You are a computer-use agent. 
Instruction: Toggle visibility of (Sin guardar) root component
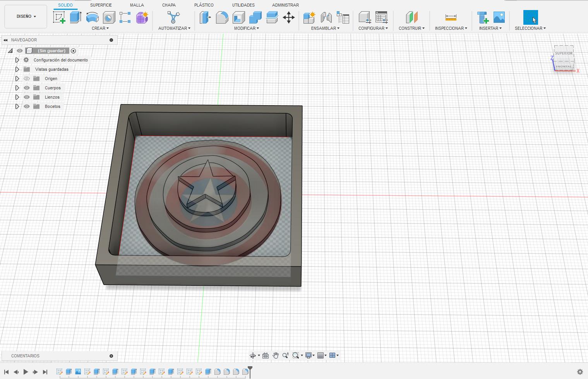[x=20, y=51]
